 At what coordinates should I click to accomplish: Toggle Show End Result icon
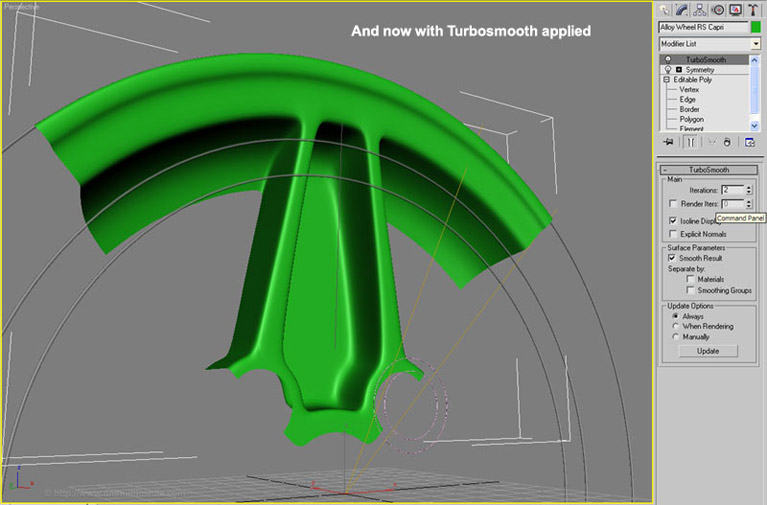[x=690, y=143]
